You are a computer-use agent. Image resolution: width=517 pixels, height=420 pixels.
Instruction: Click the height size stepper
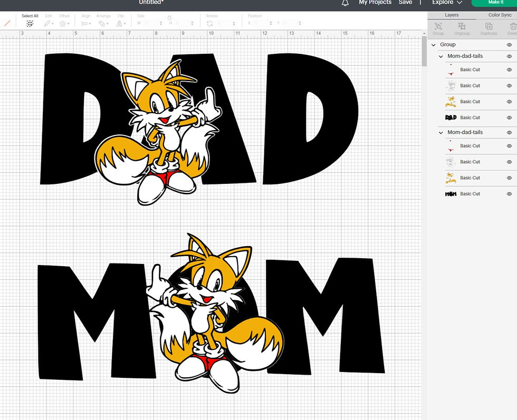click(x=192, y=23)
